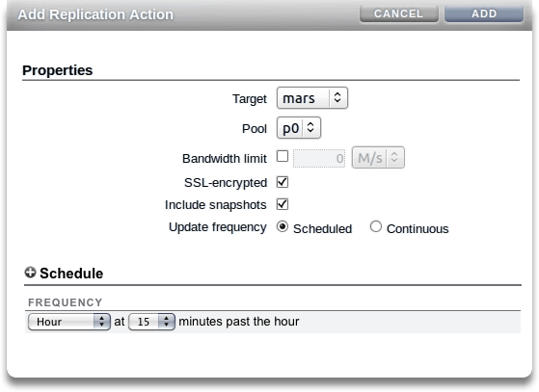Screen dimensions: 539x392
Task: Open the 15 minutes dropdown
Action: [x=151, y=322]
